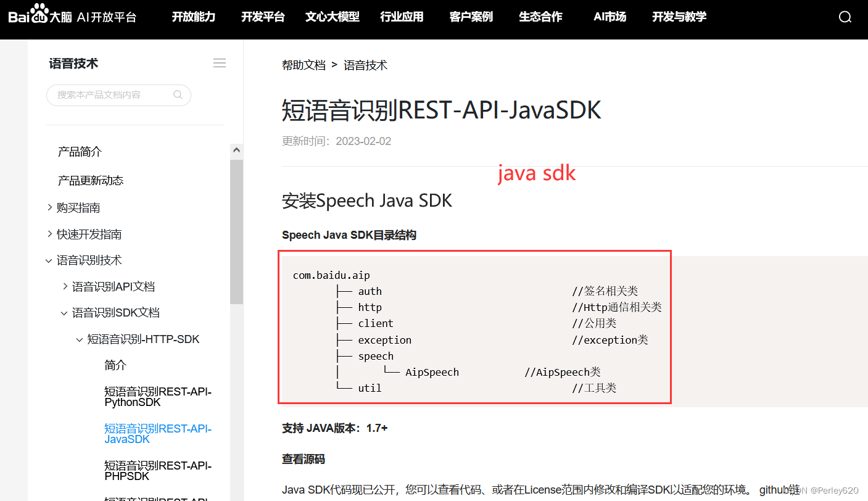The height and width of the screenshot is (501, 868).
Task: Open 客户案例 menu
Action: [x=471, y=17]
